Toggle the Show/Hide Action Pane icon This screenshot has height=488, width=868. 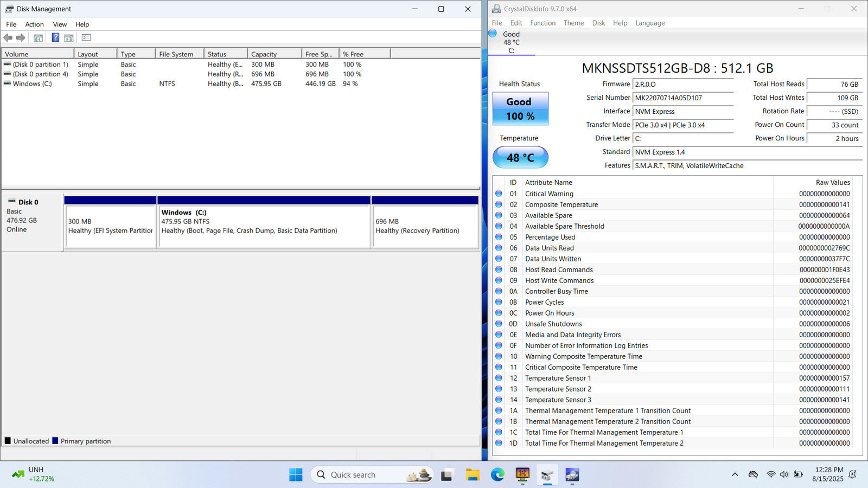tap(69, 38)
